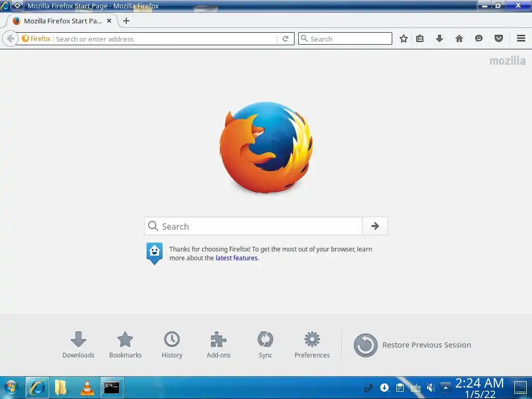Click the Firefox identity icon in address bar
Screen dimensions: 532x399
click(36, 38)
